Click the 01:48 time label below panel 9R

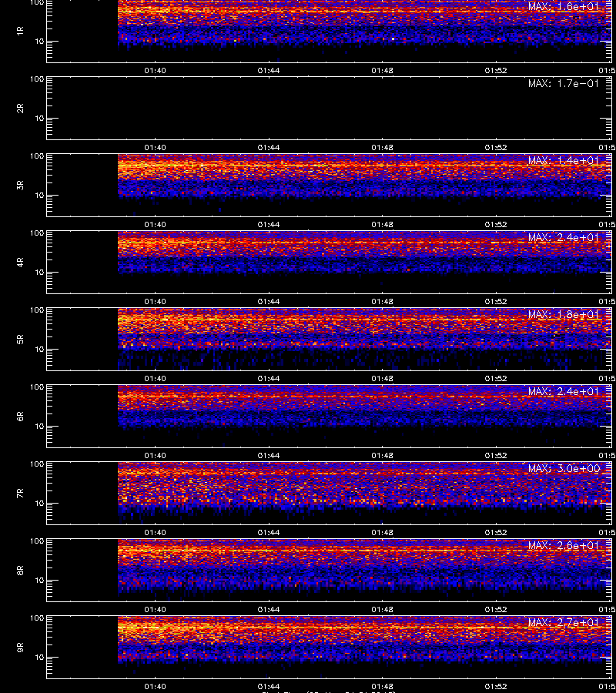[x=382, y=687]
